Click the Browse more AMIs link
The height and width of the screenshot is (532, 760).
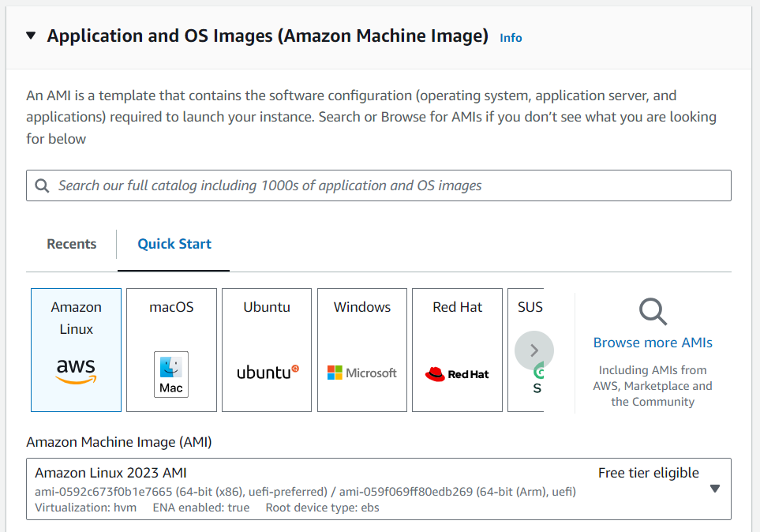[653, 343]
